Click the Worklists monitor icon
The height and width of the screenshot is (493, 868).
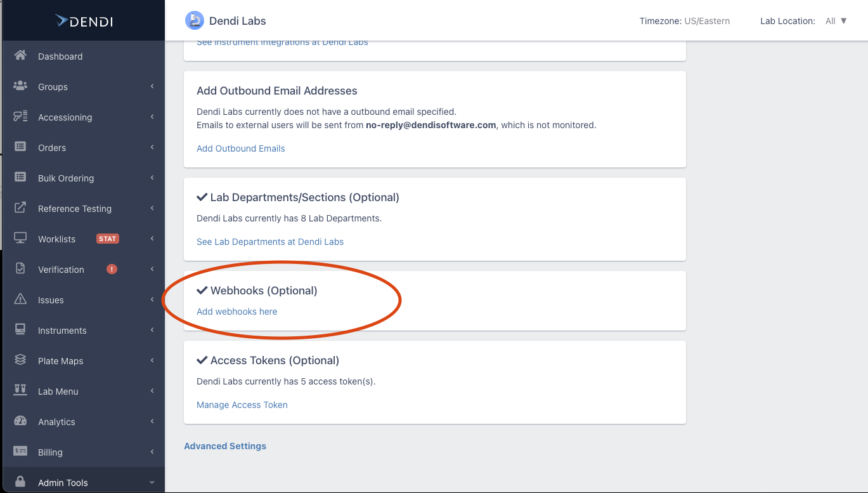pyautogui.click(x=20, y=239)
